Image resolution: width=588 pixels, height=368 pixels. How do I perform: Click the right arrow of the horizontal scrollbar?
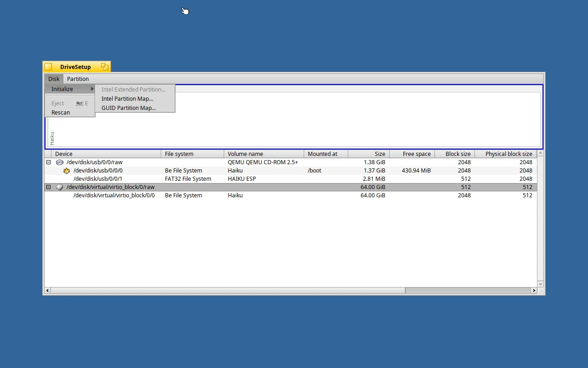click(x=534, y=290)
